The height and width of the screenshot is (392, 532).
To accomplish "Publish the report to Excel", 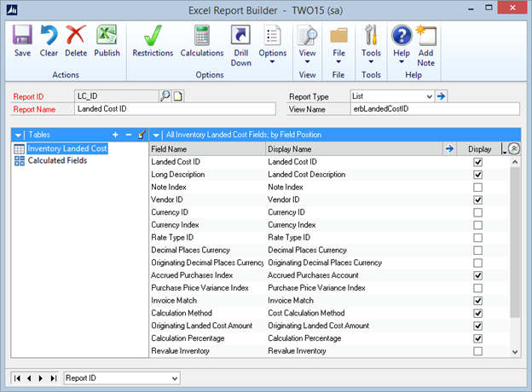I will coord(107,35).
